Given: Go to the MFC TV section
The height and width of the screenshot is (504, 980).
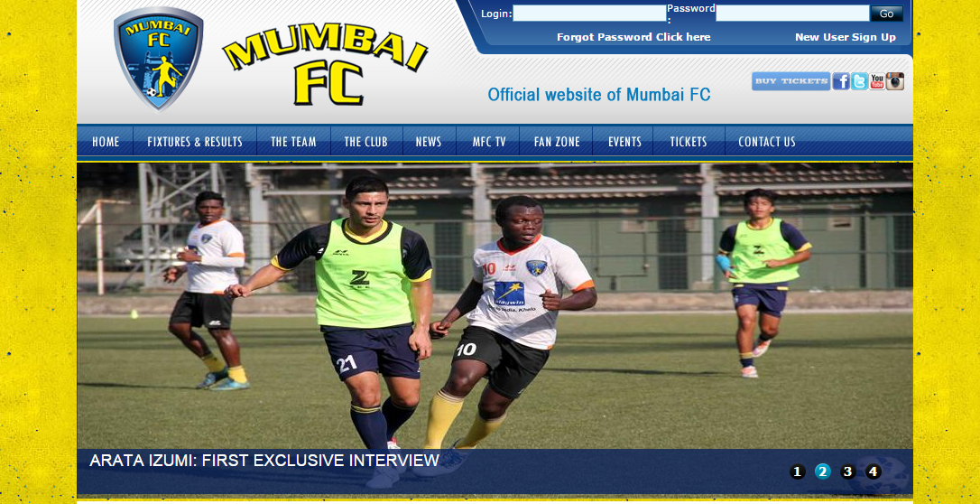Looking at the screenshot, I should pos(489,141).
